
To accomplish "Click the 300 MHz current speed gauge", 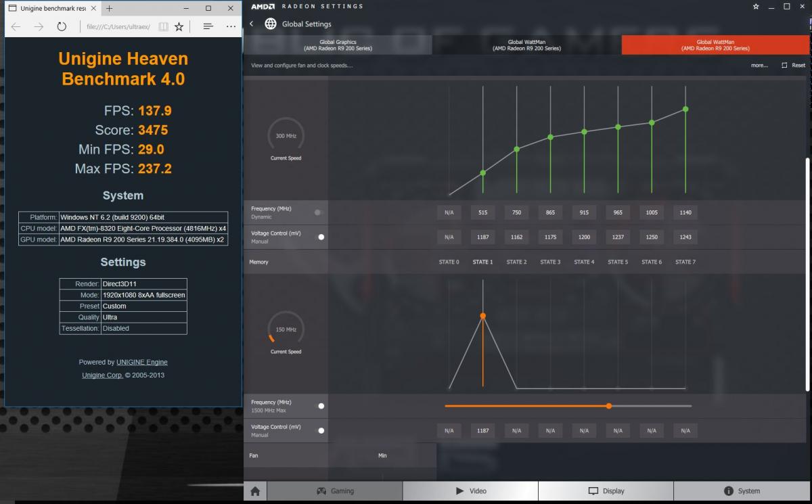I will (x=286, y=136).
